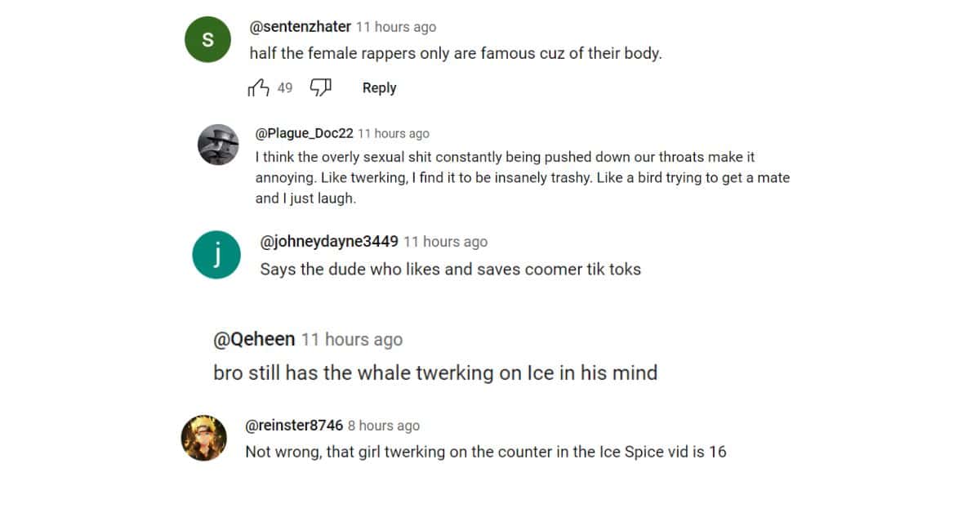Visit the @Plague_Doc22 channel link
This screenshot has width=980, height=513.
pyautogui.click(x=304, y=134)
